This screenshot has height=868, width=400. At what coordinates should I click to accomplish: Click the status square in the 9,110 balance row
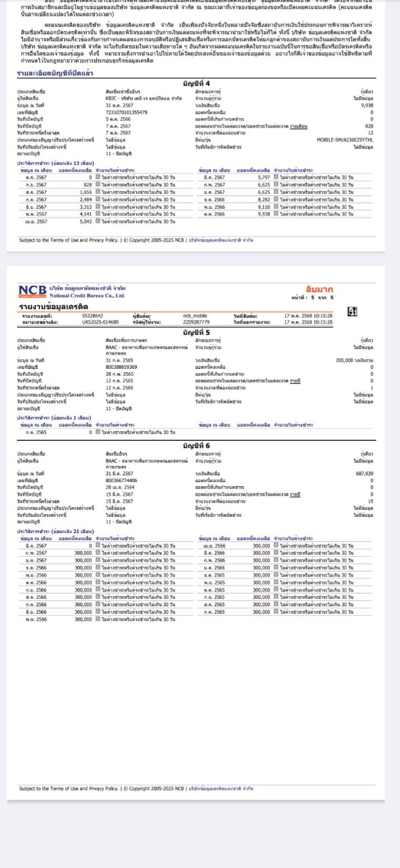pos(276,206)
